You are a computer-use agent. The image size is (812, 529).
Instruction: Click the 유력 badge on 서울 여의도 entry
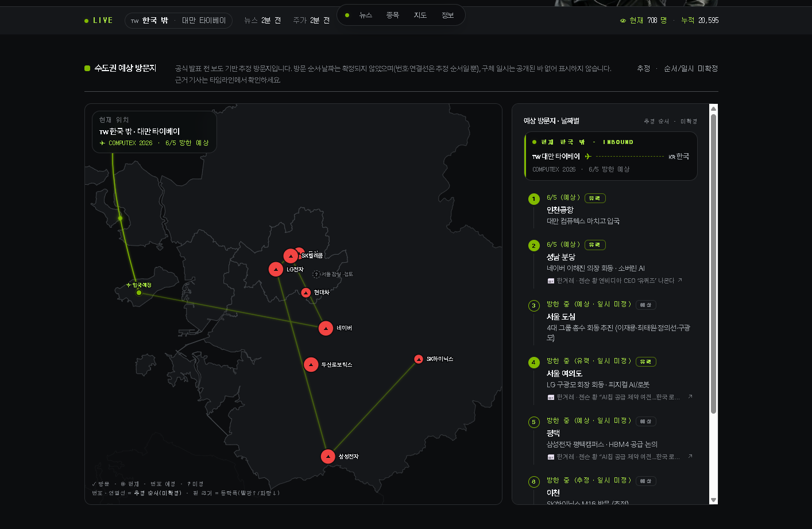pos(646,361)
